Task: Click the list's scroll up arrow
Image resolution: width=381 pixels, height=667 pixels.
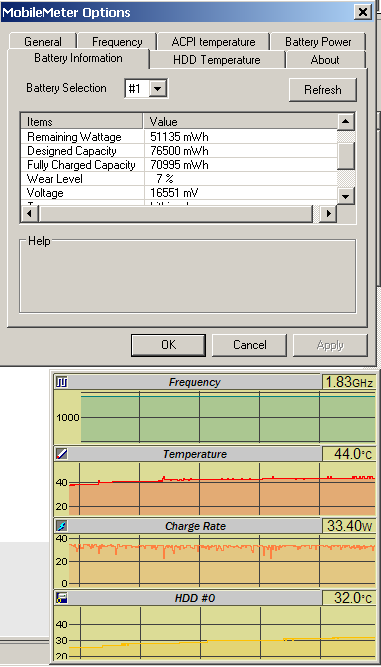Action: click(346, 122)
